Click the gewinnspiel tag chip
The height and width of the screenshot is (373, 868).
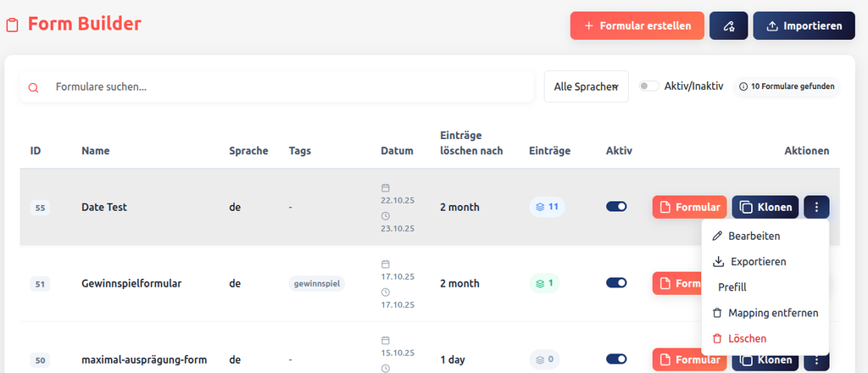(317, 284)
